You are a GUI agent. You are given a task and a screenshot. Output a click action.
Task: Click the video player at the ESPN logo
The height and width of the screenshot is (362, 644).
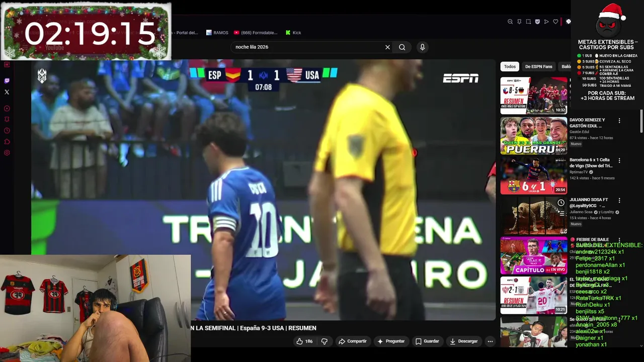click(460, 78)
